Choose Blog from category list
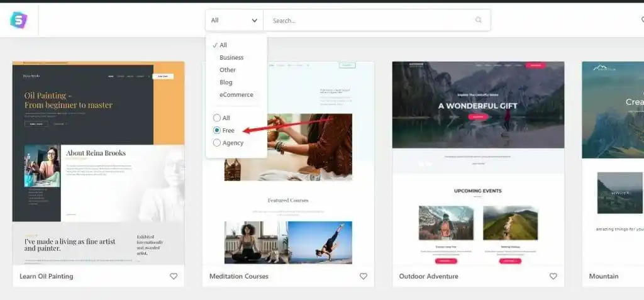This screenshot has height=300, width=644. coord(226,82)
